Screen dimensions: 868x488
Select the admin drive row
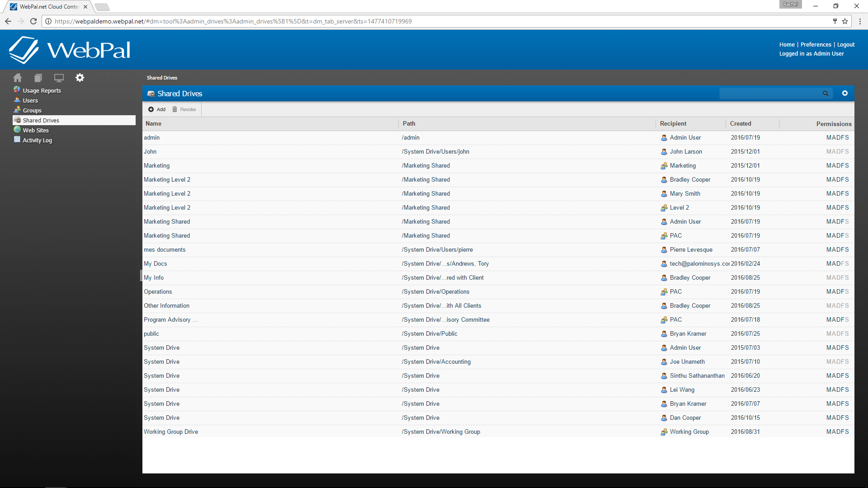point(498,138)
